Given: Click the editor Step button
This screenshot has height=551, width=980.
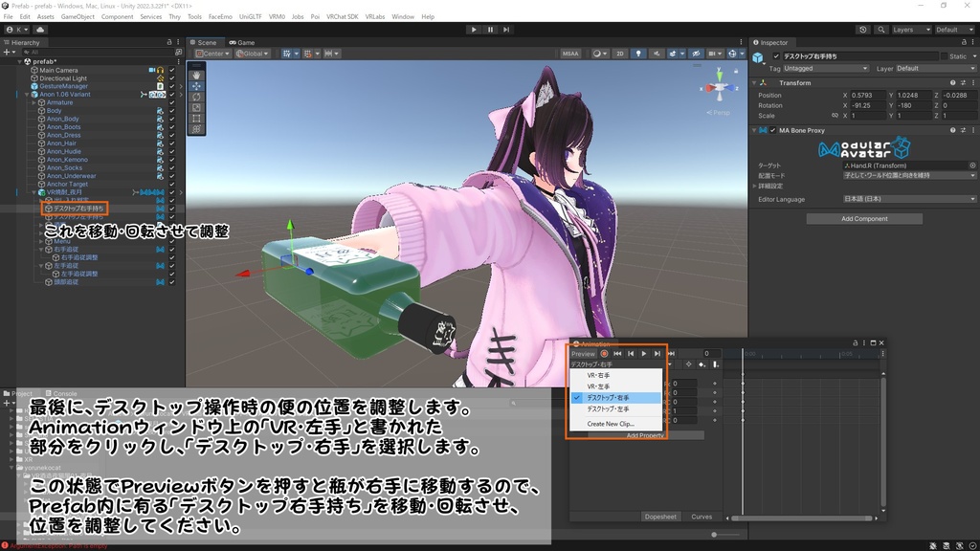Looking at the screenshot, I should tap(506, 30).
